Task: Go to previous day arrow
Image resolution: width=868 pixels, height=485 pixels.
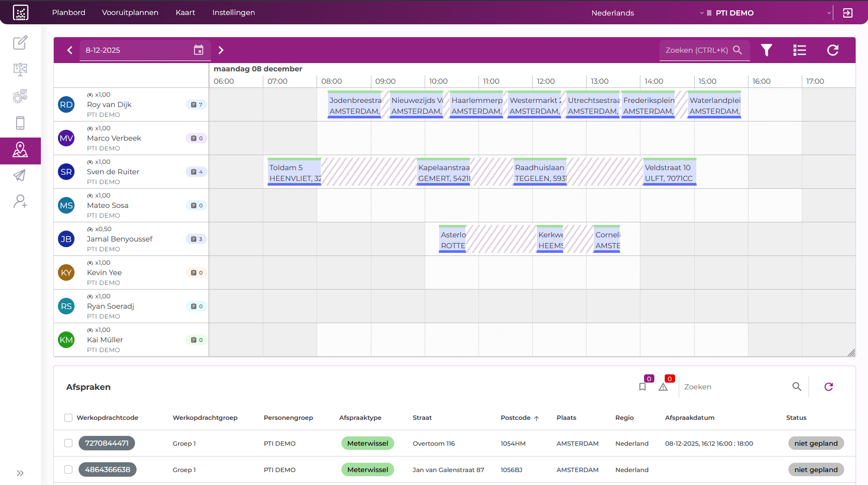Action: tap(70, 50)
